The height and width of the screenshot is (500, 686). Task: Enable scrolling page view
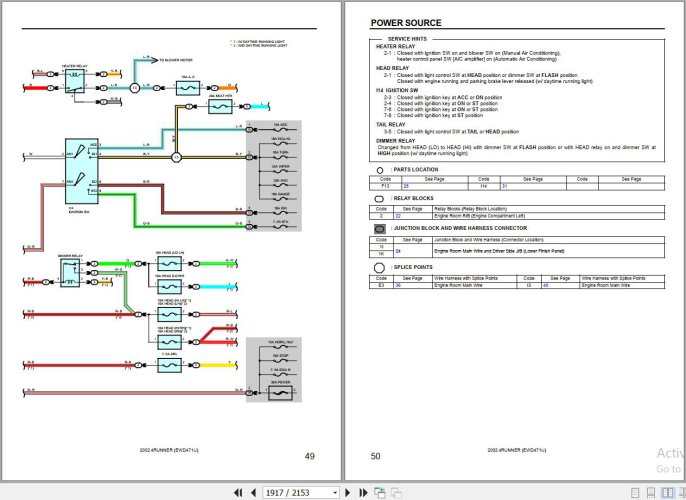pos(651,493)
